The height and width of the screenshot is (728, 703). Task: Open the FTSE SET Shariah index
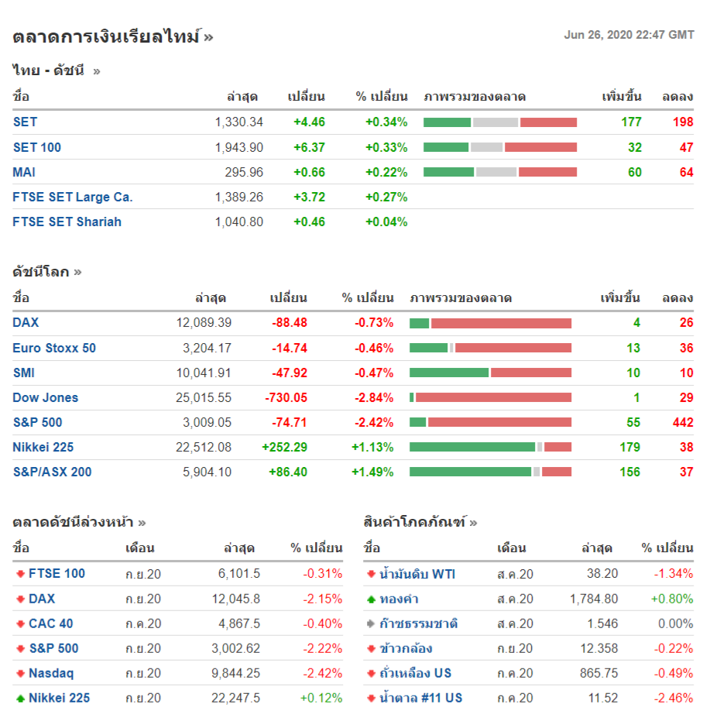coord(67,222)
